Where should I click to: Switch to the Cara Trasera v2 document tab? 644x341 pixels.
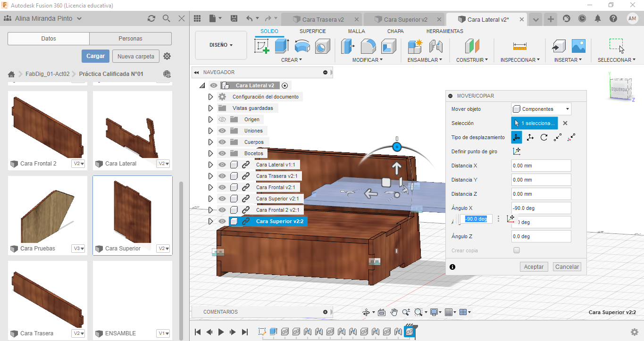pos(323,19)
